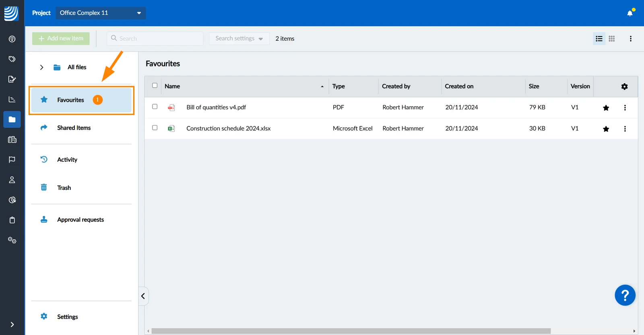Open Bill of quantities v4.pdf file

216,107
